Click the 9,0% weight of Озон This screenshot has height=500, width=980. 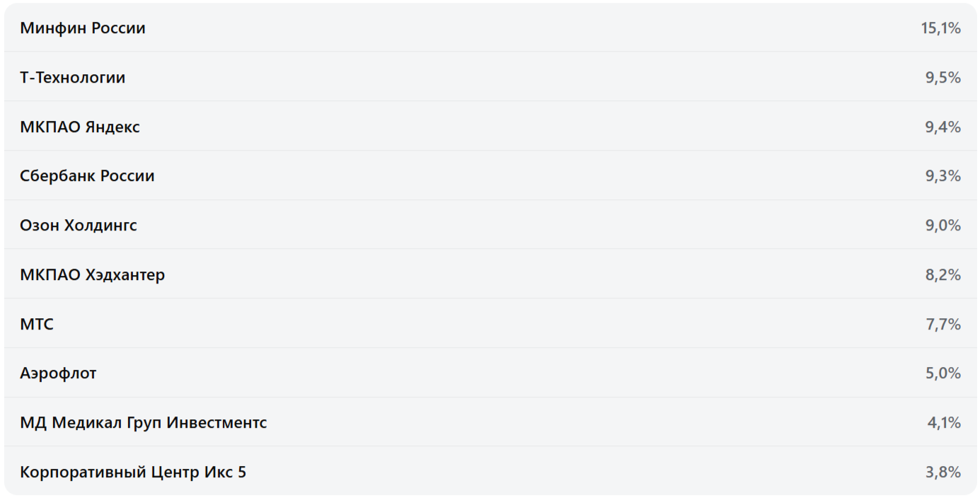(942, 226)
